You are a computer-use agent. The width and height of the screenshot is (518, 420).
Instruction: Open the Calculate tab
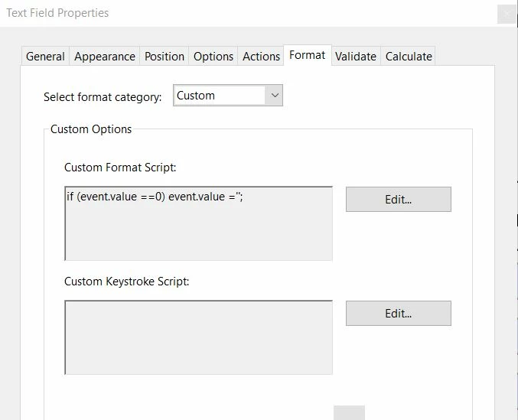coord(409,57)
